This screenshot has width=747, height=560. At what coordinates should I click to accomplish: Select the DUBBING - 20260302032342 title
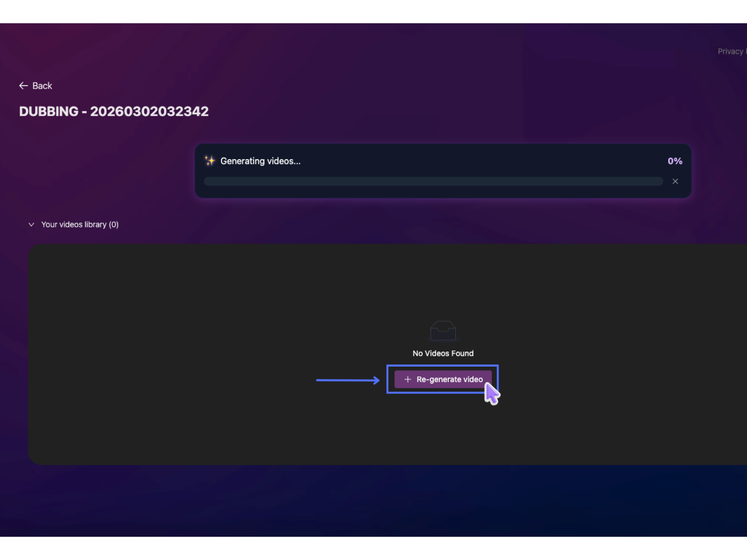[x=114, y=111]
